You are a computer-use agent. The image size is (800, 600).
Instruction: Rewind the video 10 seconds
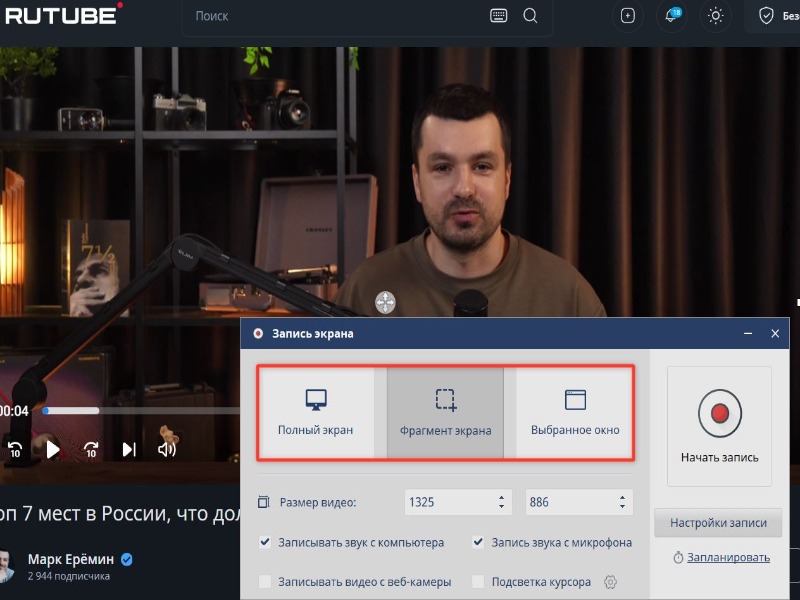click(15, 449)
